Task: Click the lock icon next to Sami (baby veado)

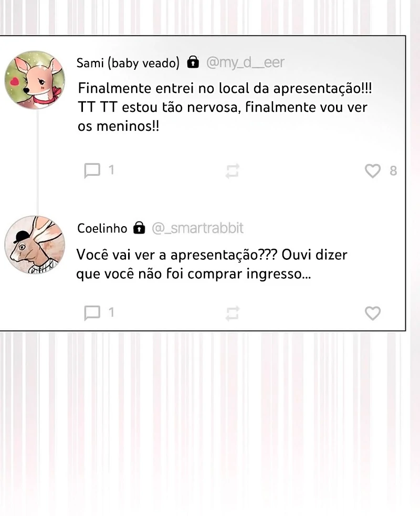Action: 193,62
